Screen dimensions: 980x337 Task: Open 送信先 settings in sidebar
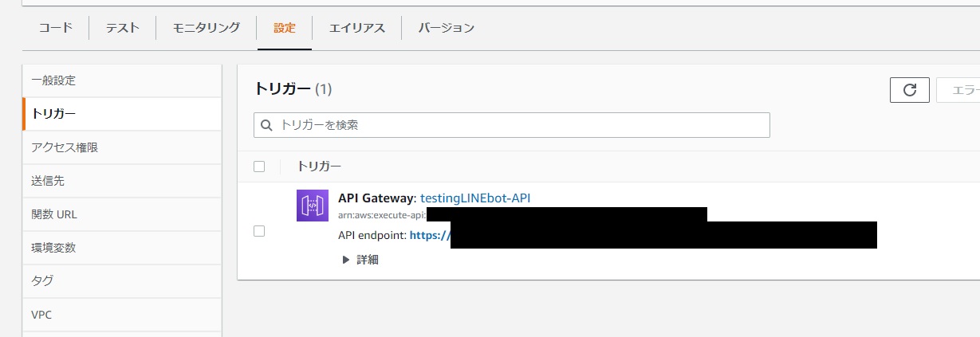tap(48, 181)
